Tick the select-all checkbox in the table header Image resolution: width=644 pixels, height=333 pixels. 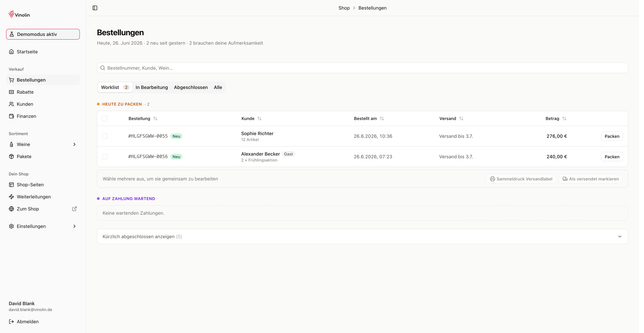(x=105, y=119)
